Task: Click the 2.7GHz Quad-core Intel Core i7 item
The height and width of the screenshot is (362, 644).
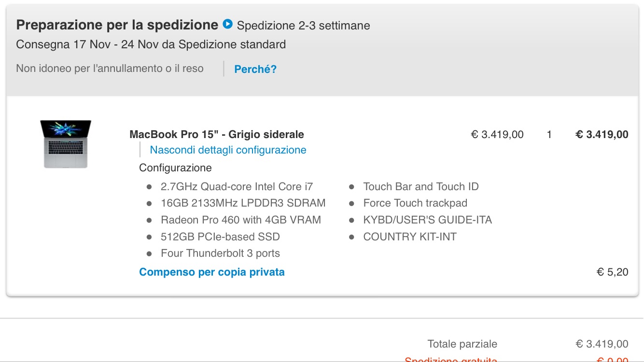Action: (x=237, y=187)
